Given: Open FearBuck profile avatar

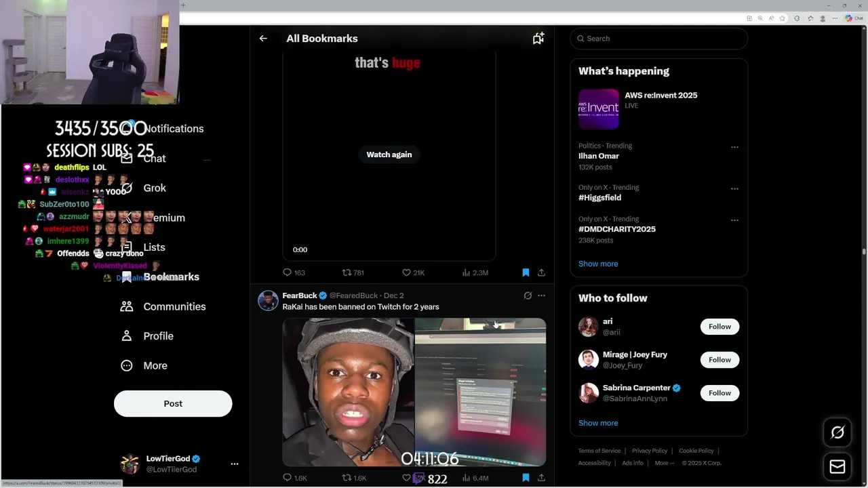Looking at the screenshot, I should (x=268, y=300).
